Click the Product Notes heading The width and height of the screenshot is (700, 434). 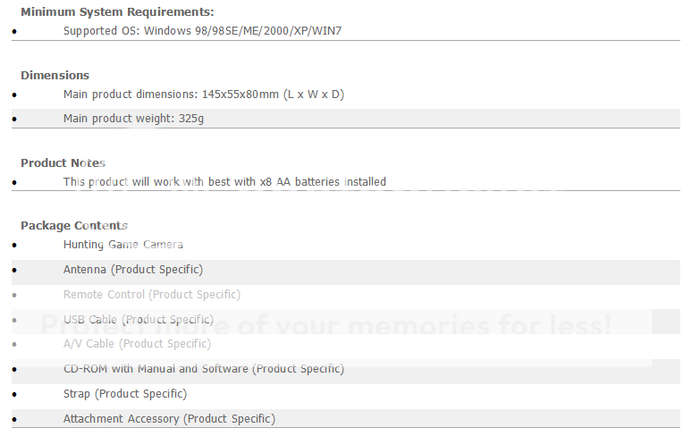point(63,163)
